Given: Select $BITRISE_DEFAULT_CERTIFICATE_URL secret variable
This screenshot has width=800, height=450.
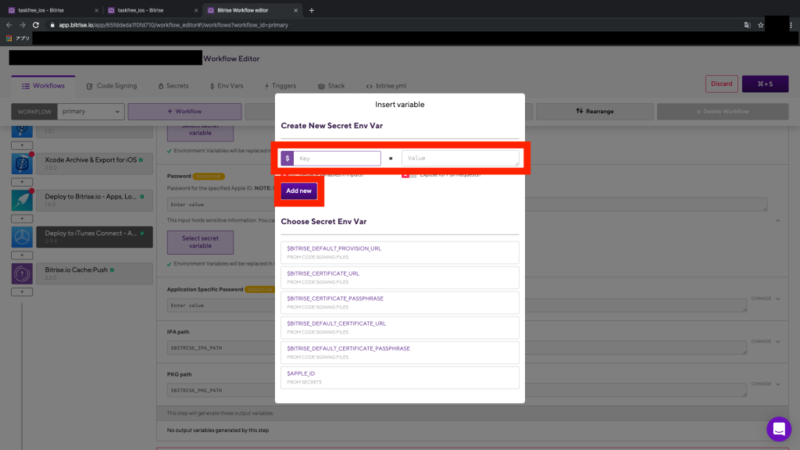Looking at the screenshot, I should tap(399, 327).
